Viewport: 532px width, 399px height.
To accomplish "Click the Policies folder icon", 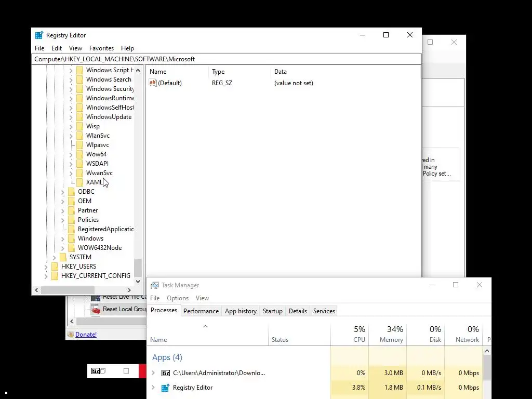I will 72,220.
